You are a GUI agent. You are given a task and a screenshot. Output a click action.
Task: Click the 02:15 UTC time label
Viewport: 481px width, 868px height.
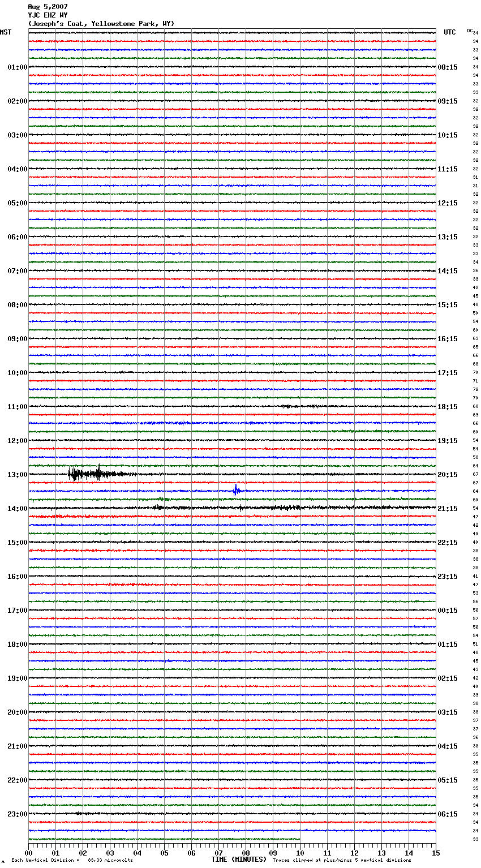[x=448, y=678]
